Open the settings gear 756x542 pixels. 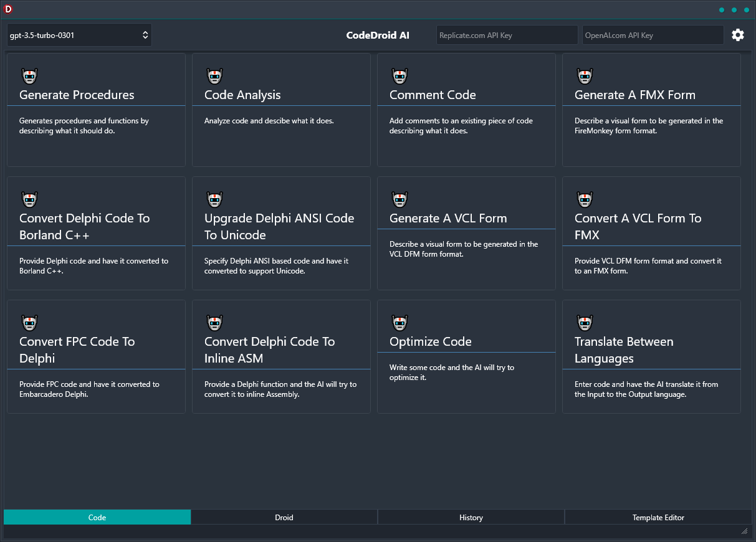click(x=738, y=35)
